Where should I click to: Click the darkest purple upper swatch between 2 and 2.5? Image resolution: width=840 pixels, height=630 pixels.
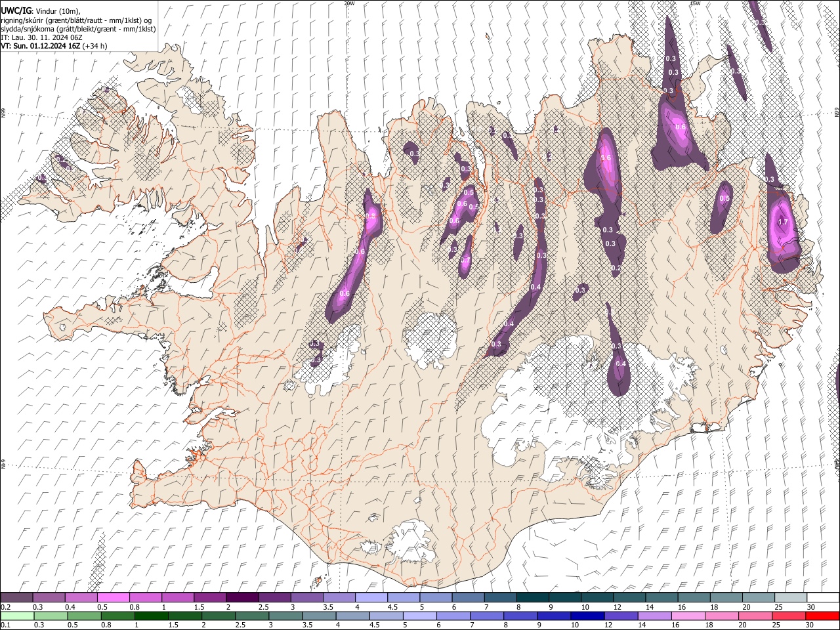coord(242,597)
